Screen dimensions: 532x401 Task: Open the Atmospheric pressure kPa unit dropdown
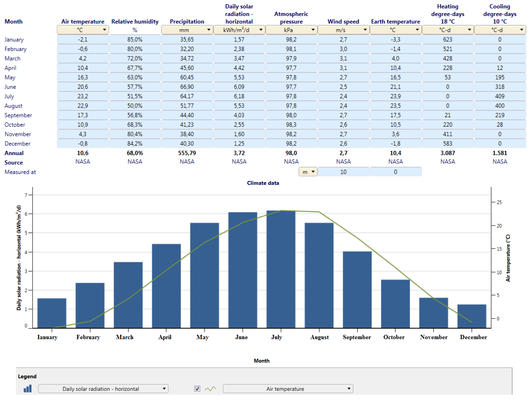click(x=291, y=30)
